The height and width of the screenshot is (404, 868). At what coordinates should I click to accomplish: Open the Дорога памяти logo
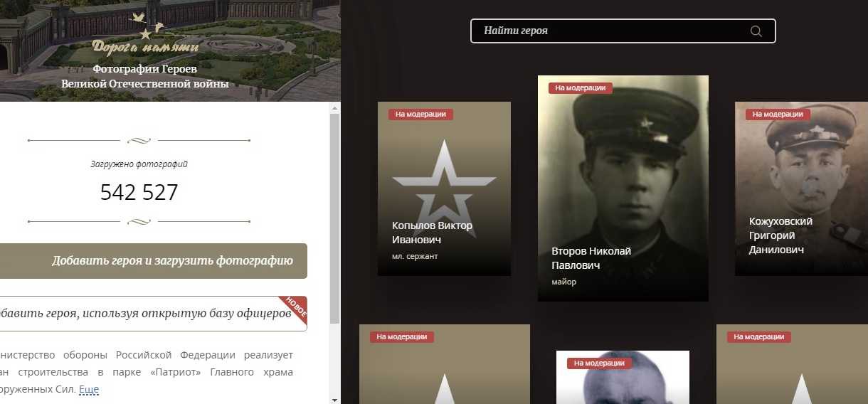point(145,33)
